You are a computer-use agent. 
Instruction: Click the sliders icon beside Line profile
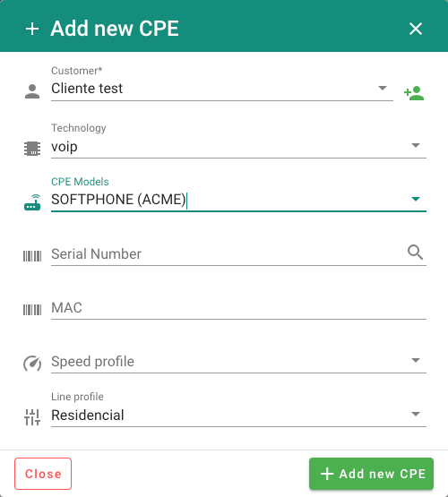[x=32, y=417]
